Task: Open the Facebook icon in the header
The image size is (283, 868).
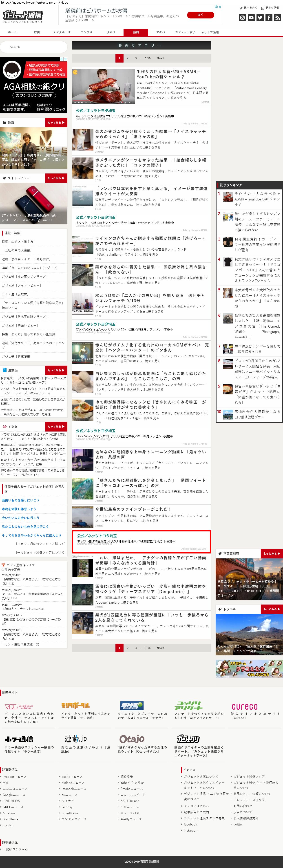Action: 269,18
